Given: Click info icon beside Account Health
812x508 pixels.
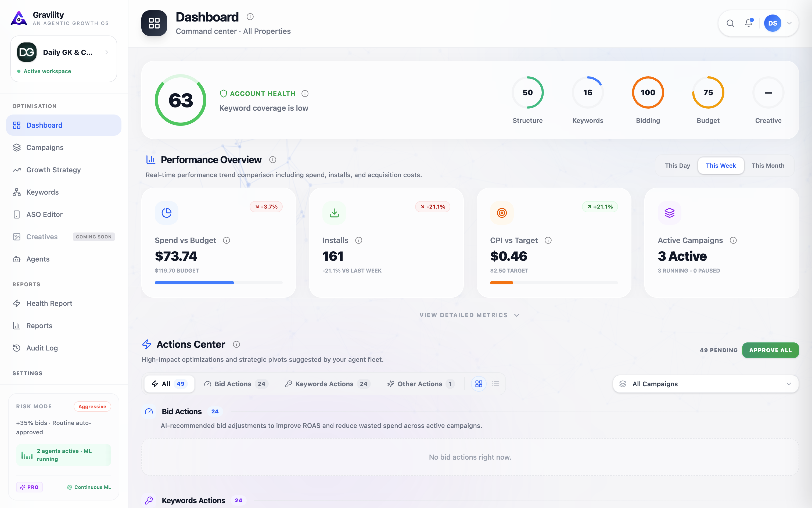Looking at the screenshot, I should [x=305, y=94].
